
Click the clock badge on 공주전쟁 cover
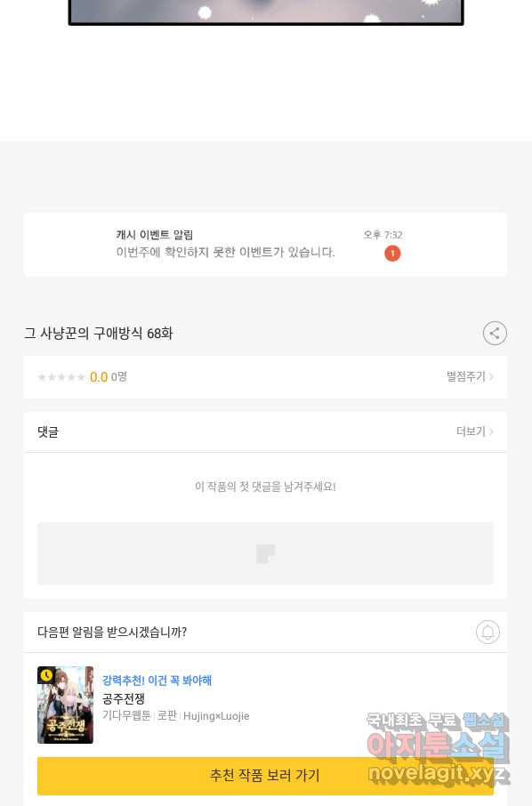coord(46,675)
